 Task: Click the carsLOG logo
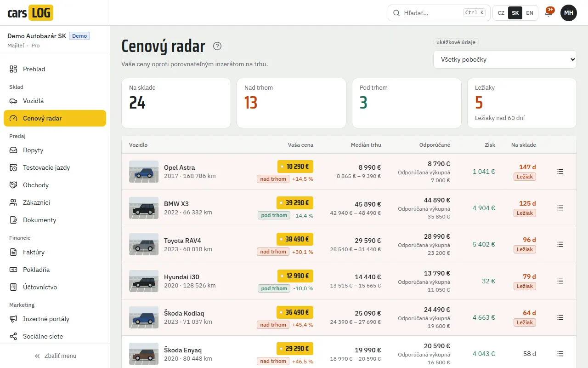tap(30, 13)
